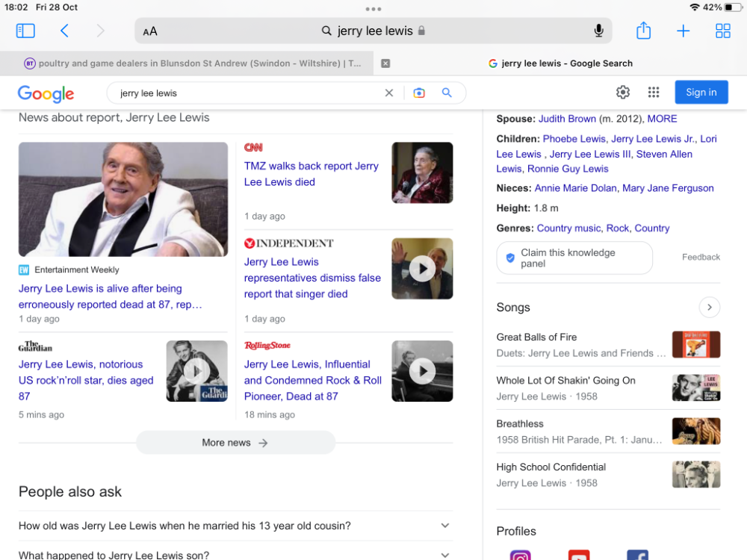Clear the Google search box text
The width and height of the screenshot is (747, 560).
388,93
